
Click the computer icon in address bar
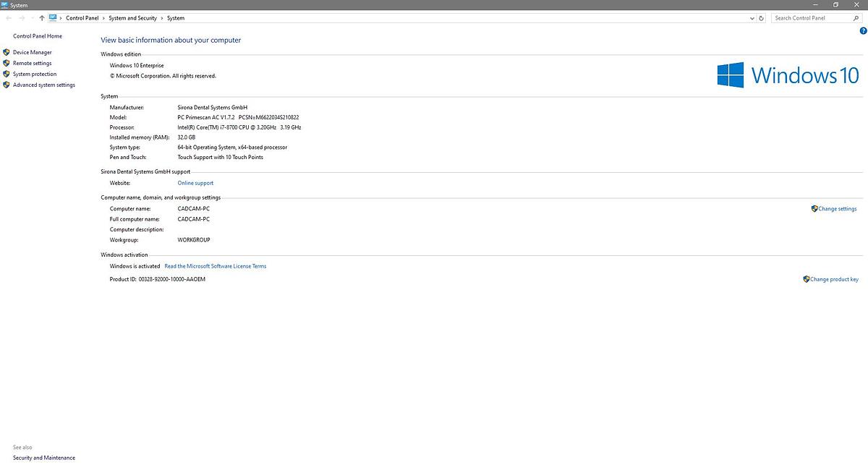(x=54, y=18)
